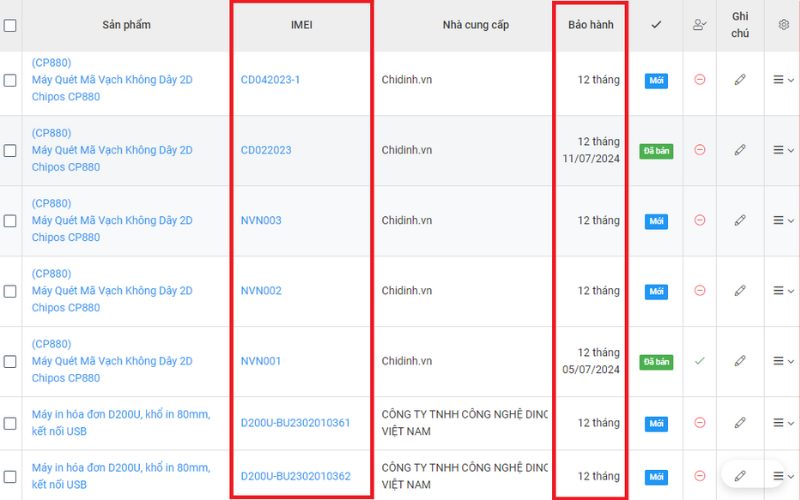Click the IMEI column header
Image resolution: width=800 pixels, height=500 pixels.
pyautogui.click(x=301, y=25)
